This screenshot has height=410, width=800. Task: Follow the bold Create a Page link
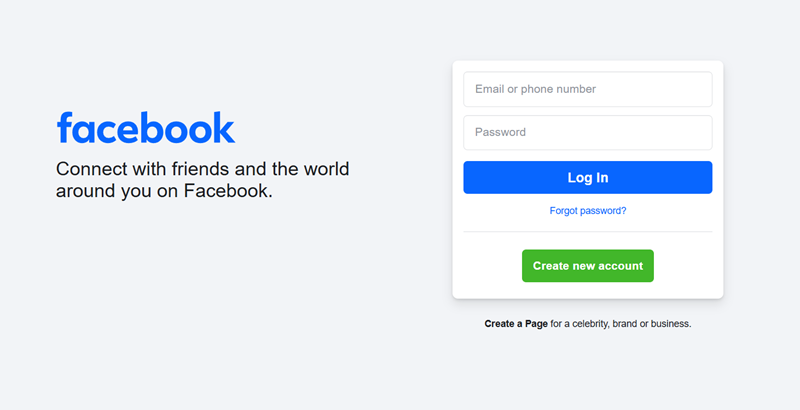point(516,324)
